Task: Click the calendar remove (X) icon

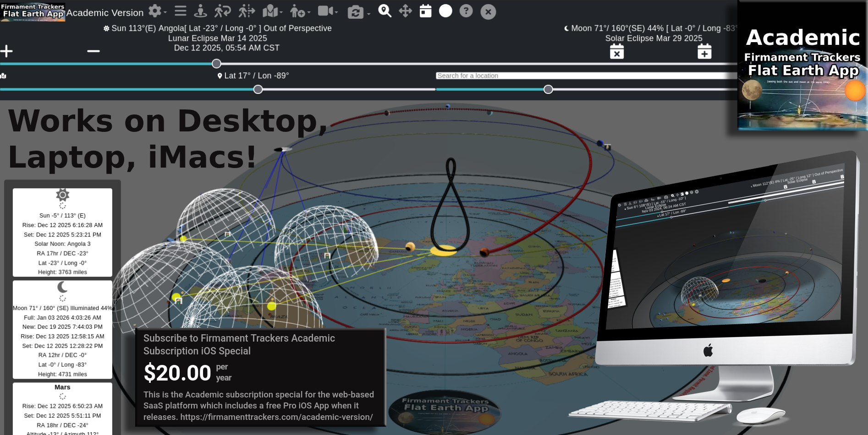Action: [x=617, y=51]
